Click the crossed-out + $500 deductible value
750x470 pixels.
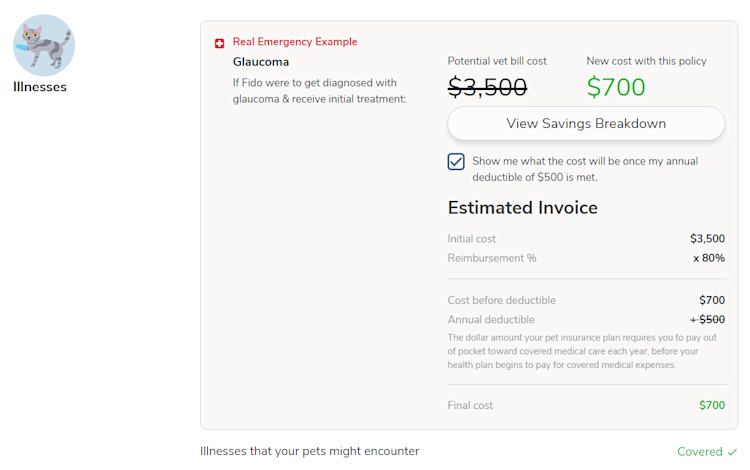[707, 320]
